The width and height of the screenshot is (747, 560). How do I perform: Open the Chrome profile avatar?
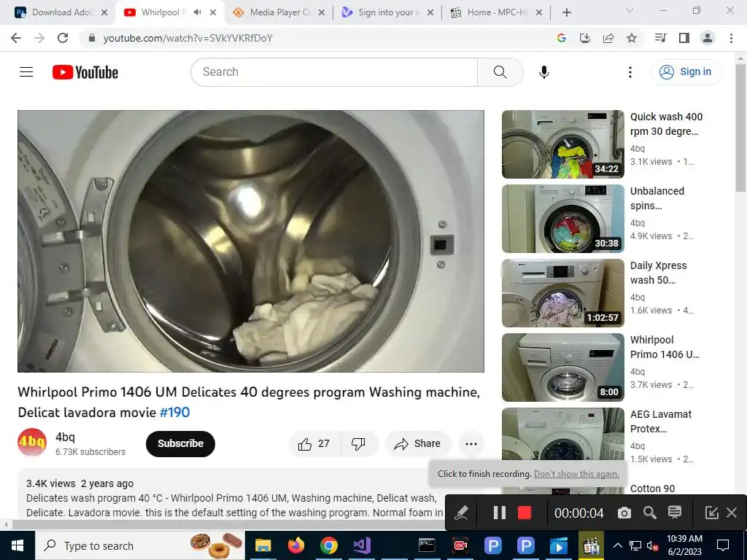click(x=708, y=38)
